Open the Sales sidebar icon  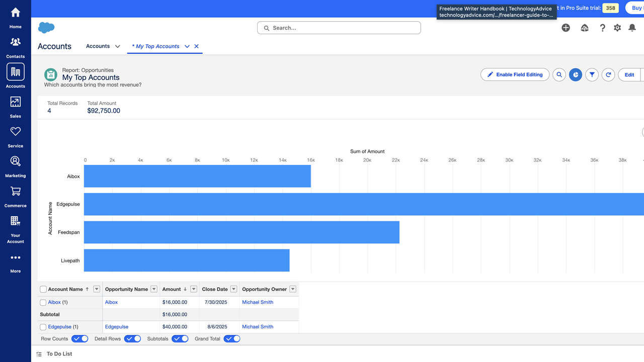[16, 102]
